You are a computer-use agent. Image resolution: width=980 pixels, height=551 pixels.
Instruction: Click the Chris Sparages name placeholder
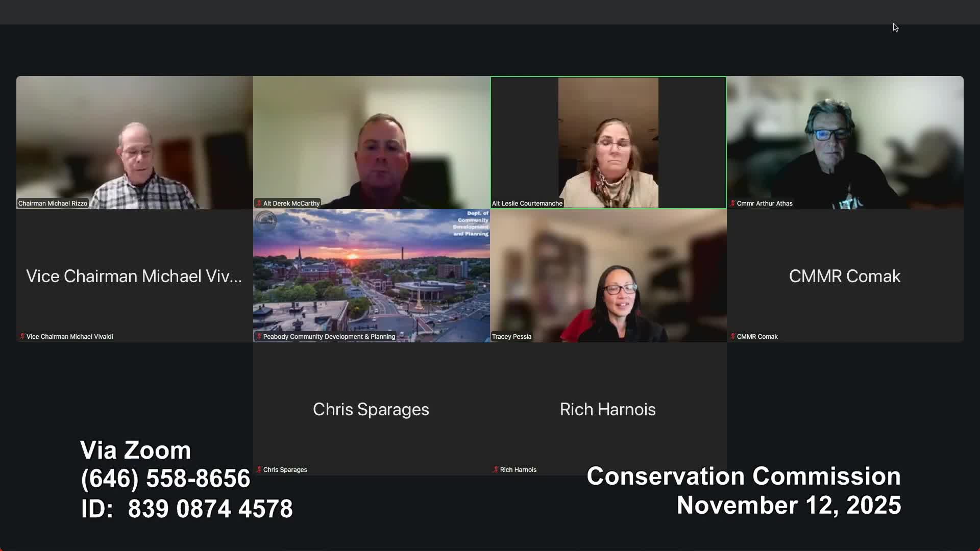[371, 409]
